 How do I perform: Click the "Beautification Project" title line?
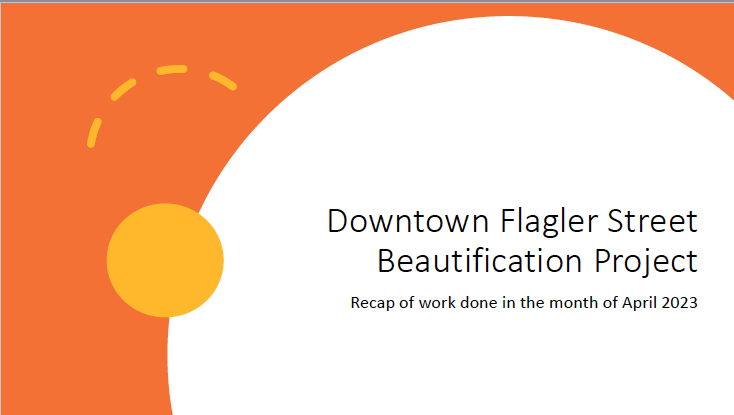tap(537, 262)
